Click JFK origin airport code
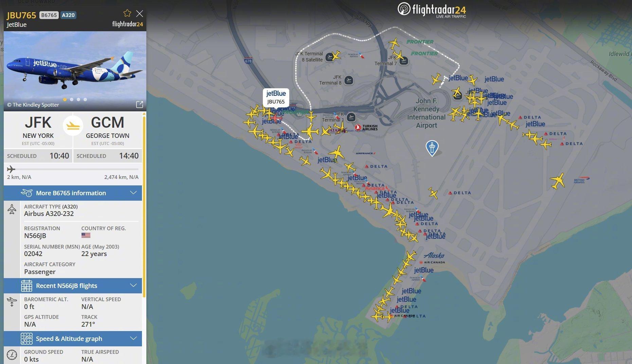 click(x=38, y=123)
